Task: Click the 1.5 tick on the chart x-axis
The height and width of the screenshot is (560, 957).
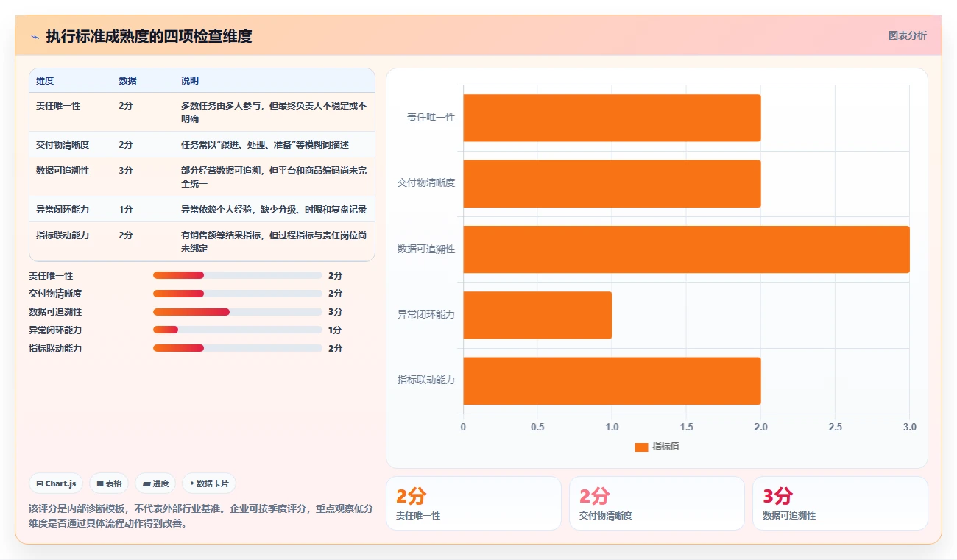Action: pyautogui.click(x=686, y=427)
